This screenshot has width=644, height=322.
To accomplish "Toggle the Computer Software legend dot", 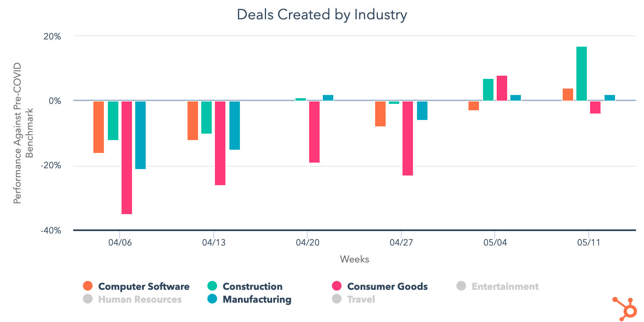I will pos(88,286).
